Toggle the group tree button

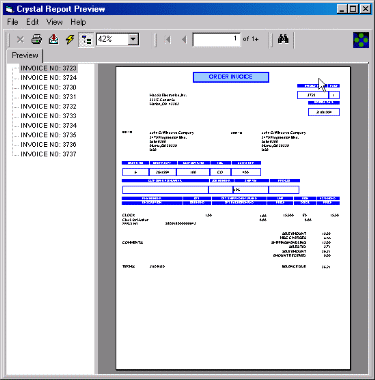(x=86, y=40)
